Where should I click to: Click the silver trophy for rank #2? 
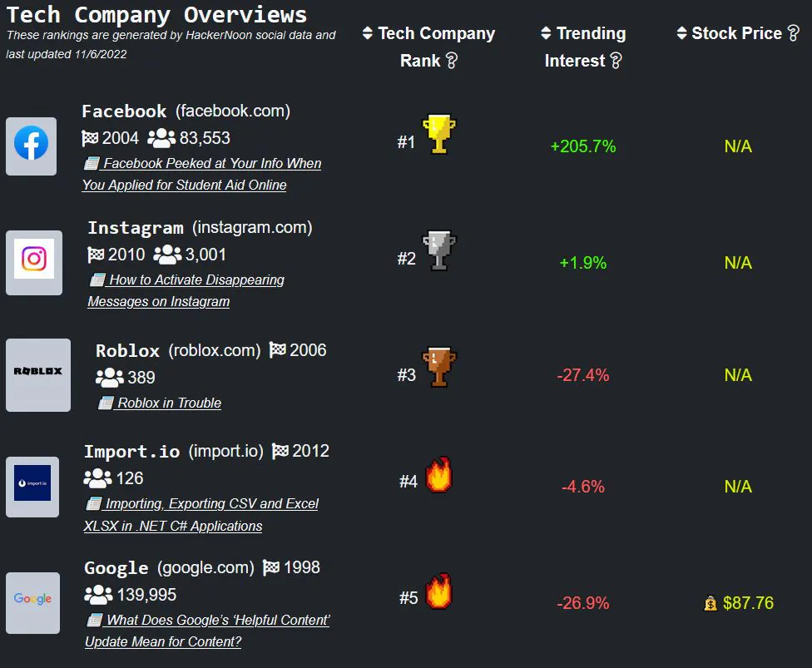[438, 251]
